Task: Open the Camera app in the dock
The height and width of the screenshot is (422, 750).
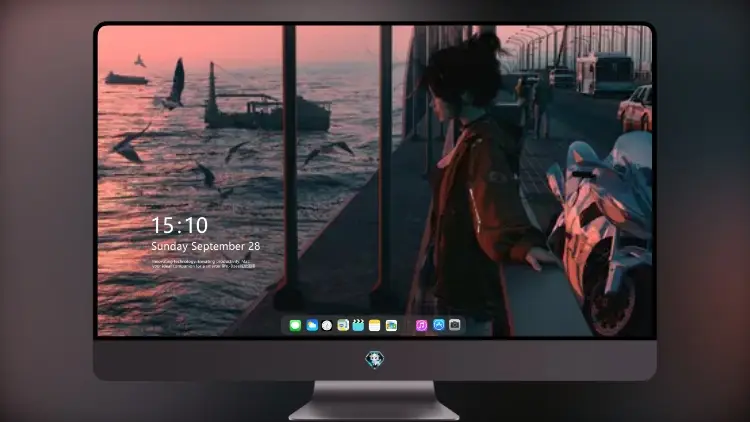Action: click(x=455, y=325)
